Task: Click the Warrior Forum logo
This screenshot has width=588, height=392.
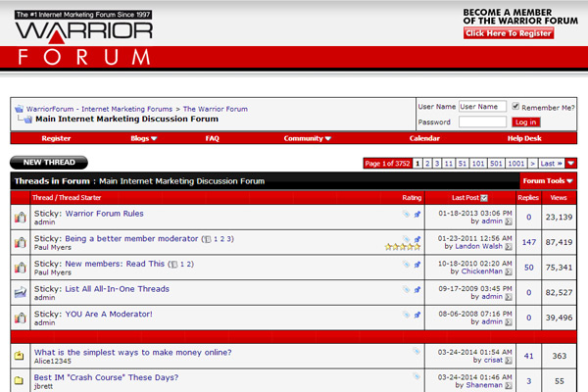Action: (x=84, y=38)
